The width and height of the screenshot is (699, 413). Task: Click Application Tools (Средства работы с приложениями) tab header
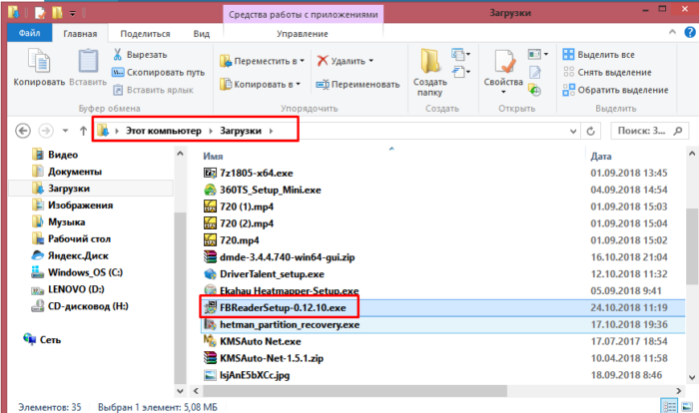click(x=303, y=14)
